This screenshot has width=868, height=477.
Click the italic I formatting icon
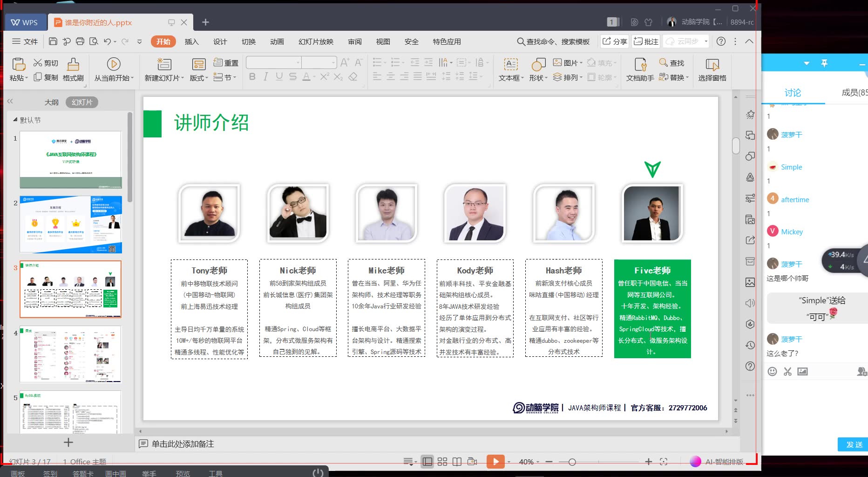point(265,76)
